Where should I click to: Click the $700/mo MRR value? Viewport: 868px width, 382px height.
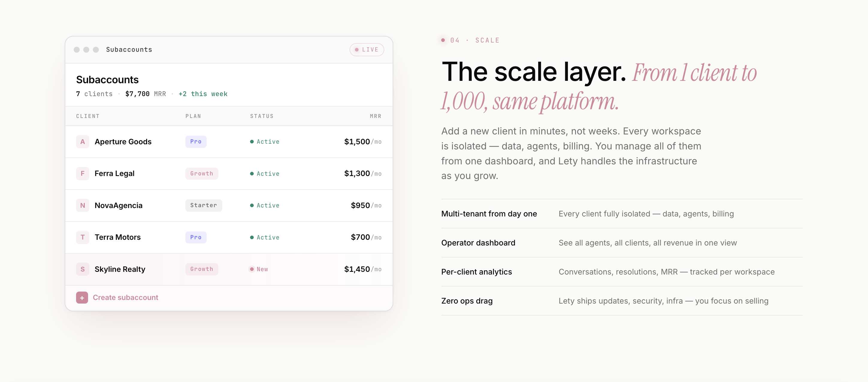[366, 237]
